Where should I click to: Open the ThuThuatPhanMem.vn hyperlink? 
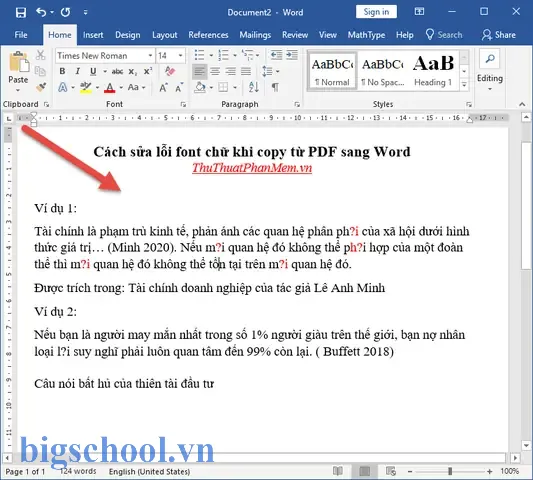[252, 168]
